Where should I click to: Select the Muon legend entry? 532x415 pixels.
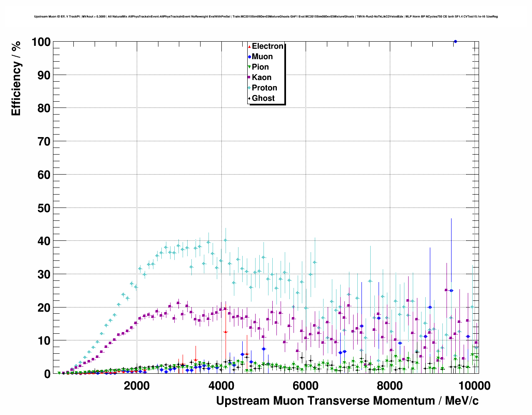point(260,57)
